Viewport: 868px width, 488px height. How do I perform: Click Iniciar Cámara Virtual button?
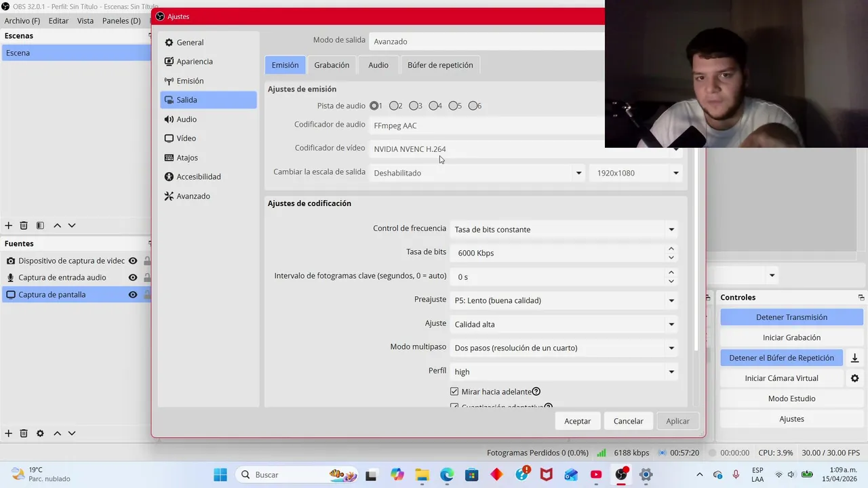[x=782, y=378]
